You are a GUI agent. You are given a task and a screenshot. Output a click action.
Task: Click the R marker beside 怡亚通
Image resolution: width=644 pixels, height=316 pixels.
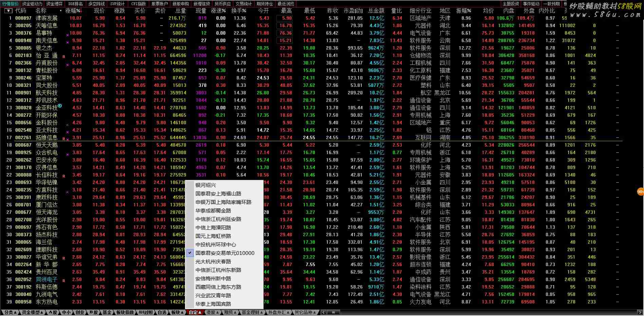(64, 57)
